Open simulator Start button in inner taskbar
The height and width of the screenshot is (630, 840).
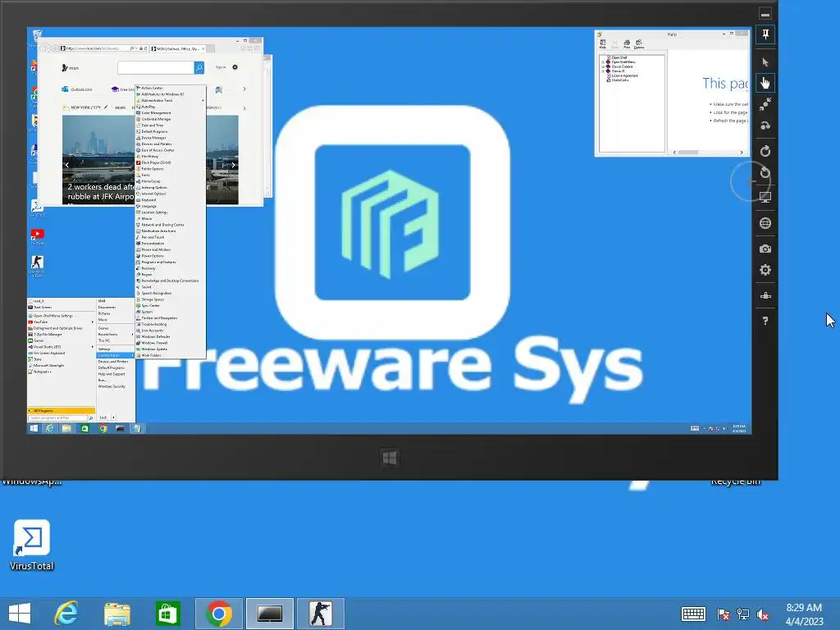pyautogui.click(x=34, y=428)
